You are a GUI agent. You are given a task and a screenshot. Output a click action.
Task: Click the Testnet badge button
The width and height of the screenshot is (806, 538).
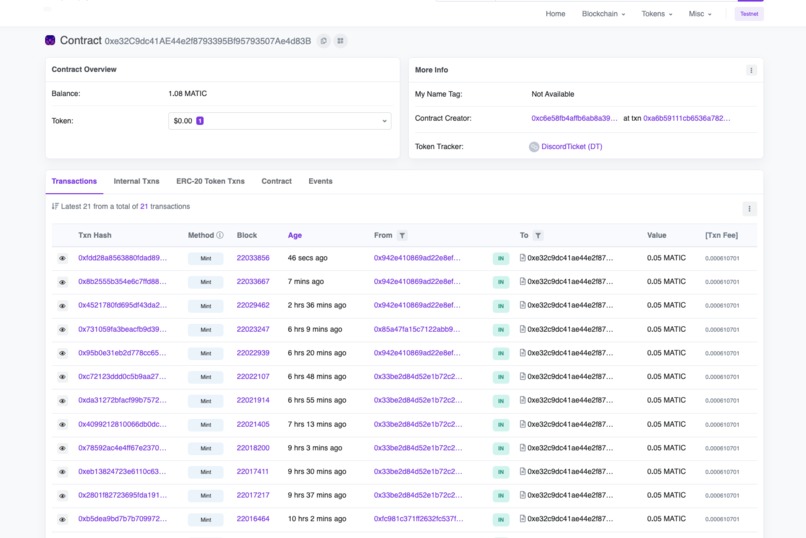point(749,14)
